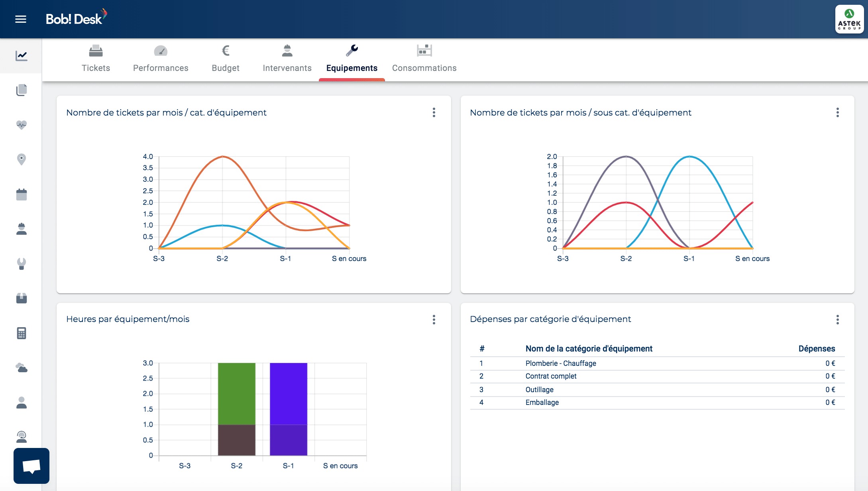This screenshot has width=868, height=491.
Task: Open options menu for Heures par équipement/mois
Action: [x=434, y=319]
